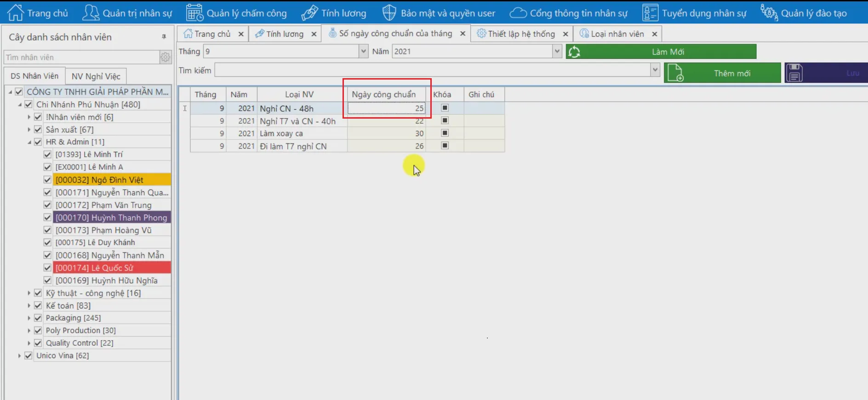Click the Cổng thông tin cloud icon
This screenshot has height=400, width=868.
[x=518, y=12]
